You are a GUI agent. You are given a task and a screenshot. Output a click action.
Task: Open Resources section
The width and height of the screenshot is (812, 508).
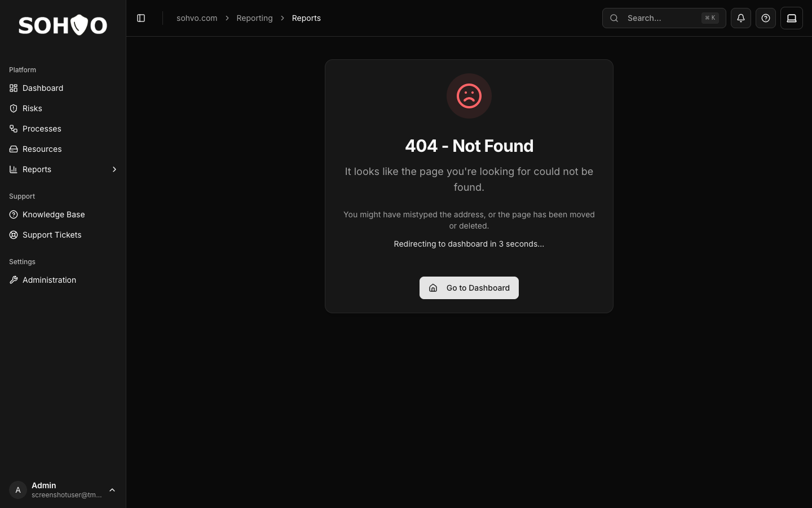coord(63,149)
